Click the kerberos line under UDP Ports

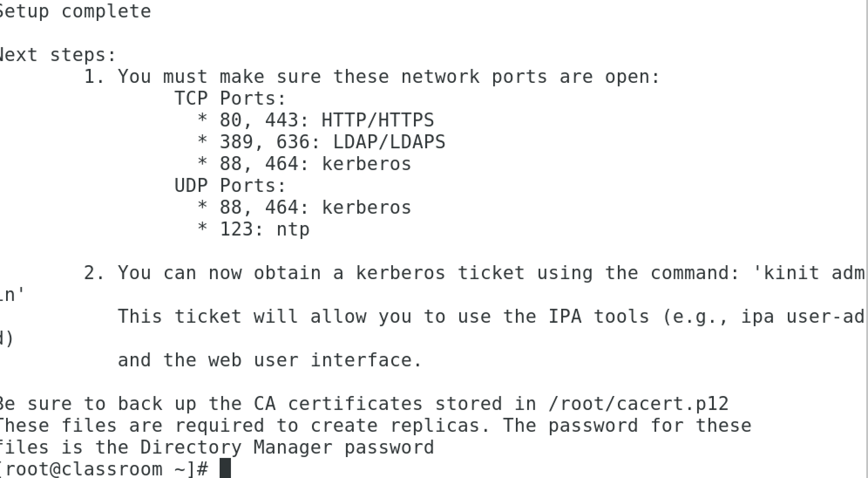pos(315,208)
